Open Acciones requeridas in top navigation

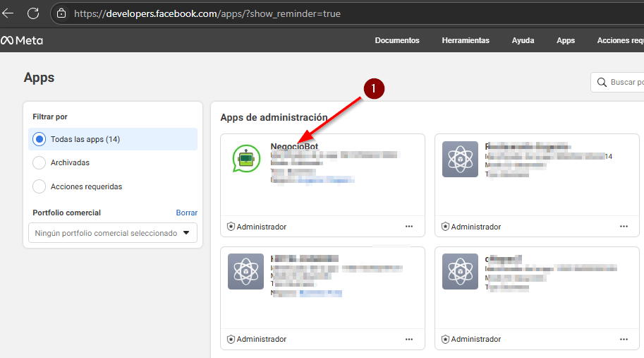point(620,40)
